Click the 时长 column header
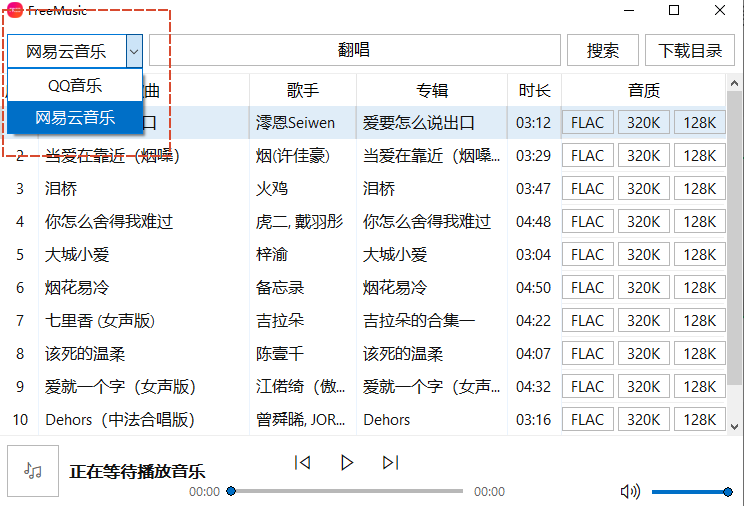Viewport: 744px width, 506px height. (534, 90)
